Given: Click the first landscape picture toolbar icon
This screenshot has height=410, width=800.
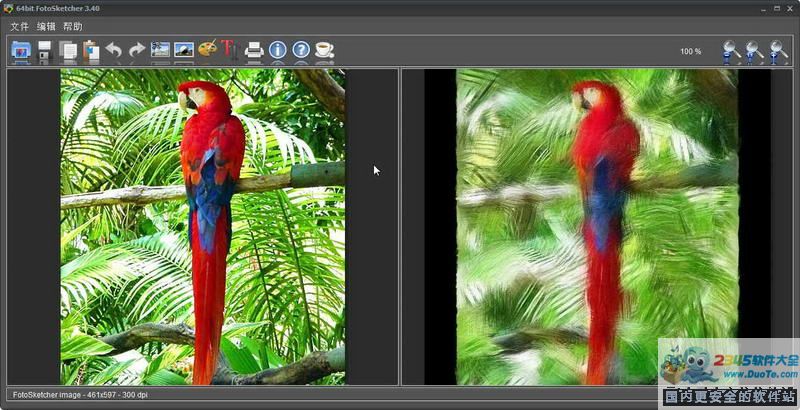Looking at the screenshot, I should point(160,50).
